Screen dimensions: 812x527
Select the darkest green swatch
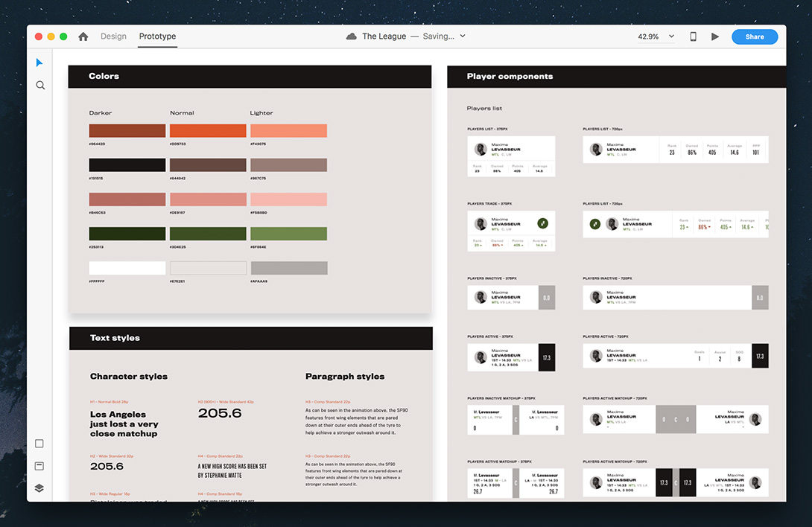(x=127, y=234)
